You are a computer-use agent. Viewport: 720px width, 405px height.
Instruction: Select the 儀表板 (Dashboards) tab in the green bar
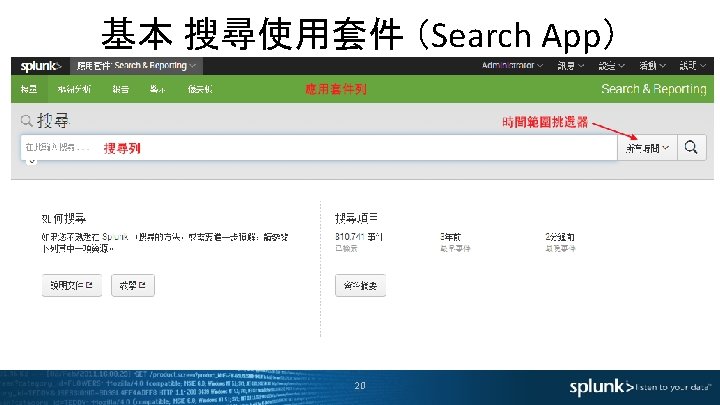[200, 89]
